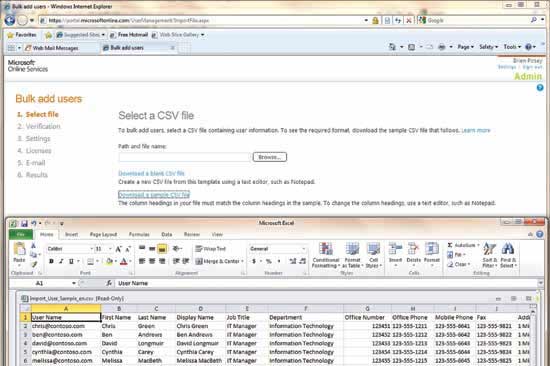Switch to the Page Layout ribbon tab
The image size is (550, 366).
tap(103, 234)
